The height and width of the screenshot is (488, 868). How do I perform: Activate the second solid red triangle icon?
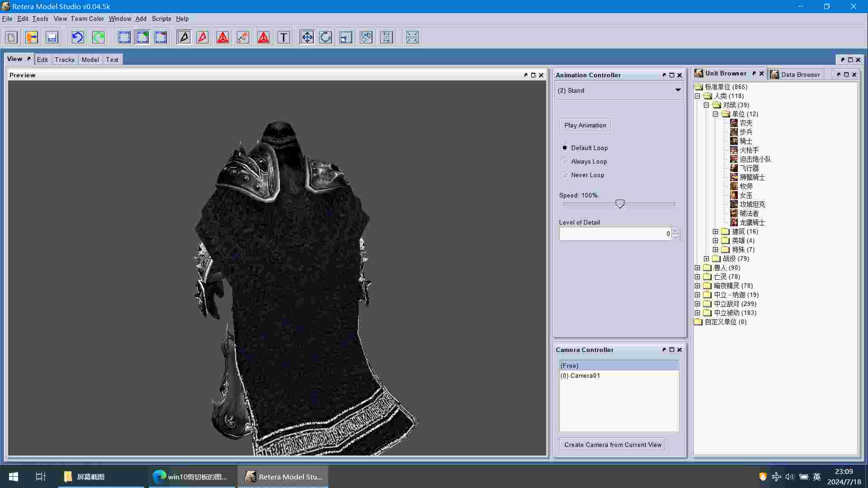click(x=264, y=37)
